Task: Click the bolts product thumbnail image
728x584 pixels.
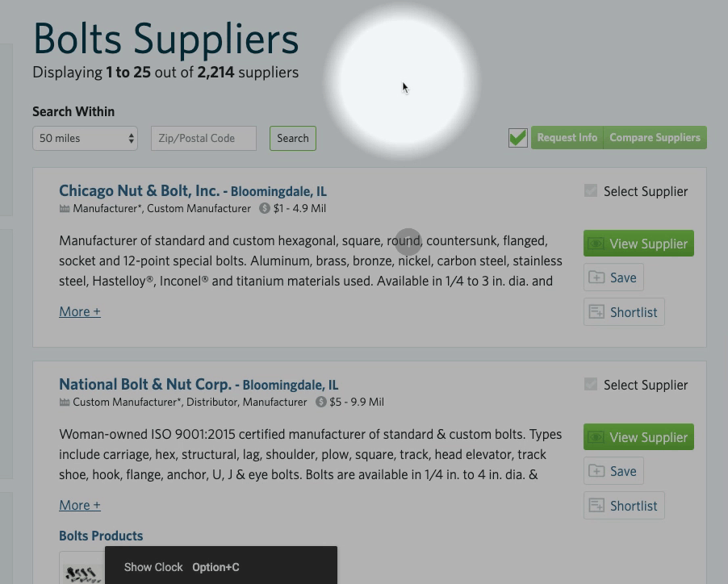Action: (x=82, y=571)
